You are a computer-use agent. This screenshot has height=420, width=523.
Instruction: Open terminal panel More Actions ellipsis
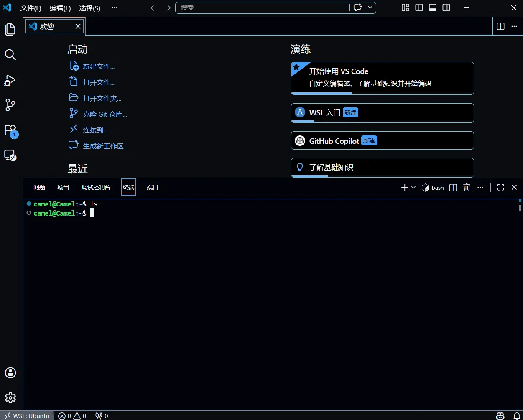coord(480,188)
